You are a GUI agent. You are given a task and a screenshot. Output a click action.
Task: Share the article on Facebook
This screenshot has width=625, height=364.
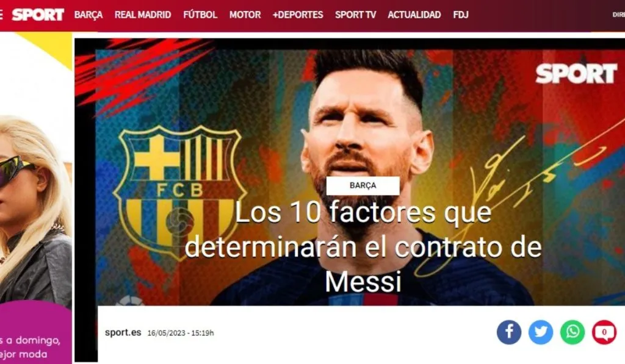508,332
